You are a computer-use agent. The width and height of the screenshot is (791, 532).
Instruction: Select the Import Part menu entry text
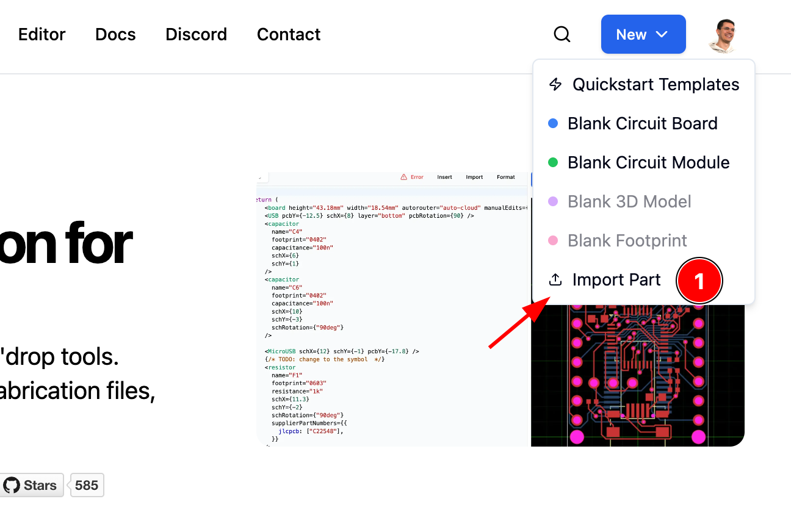pos(616,280)
